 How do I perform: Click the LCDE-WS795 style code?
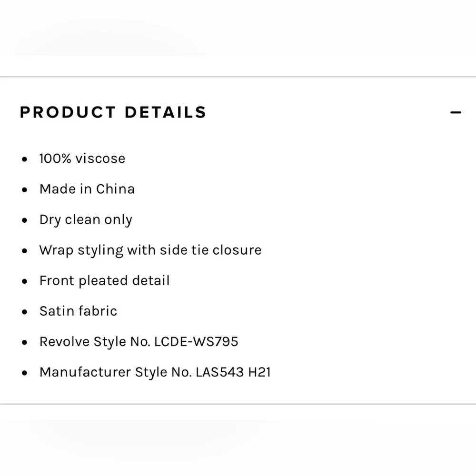pyautogui.click(x=197, y=341)
